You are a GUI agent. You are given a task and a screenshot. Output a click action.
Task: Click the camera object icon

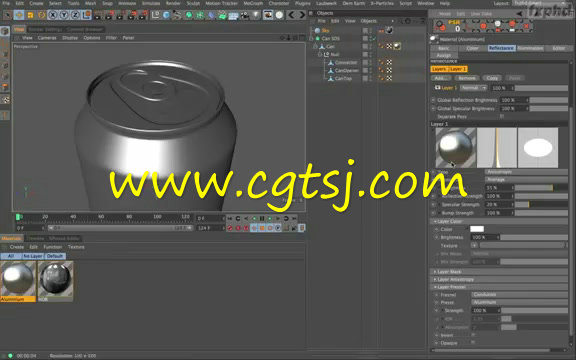(245, 15)
